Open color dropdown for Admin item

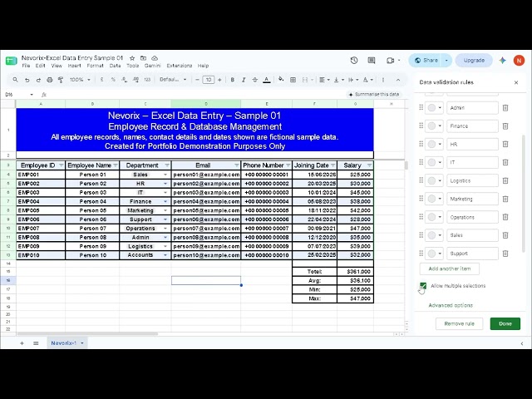coord(434,108)
